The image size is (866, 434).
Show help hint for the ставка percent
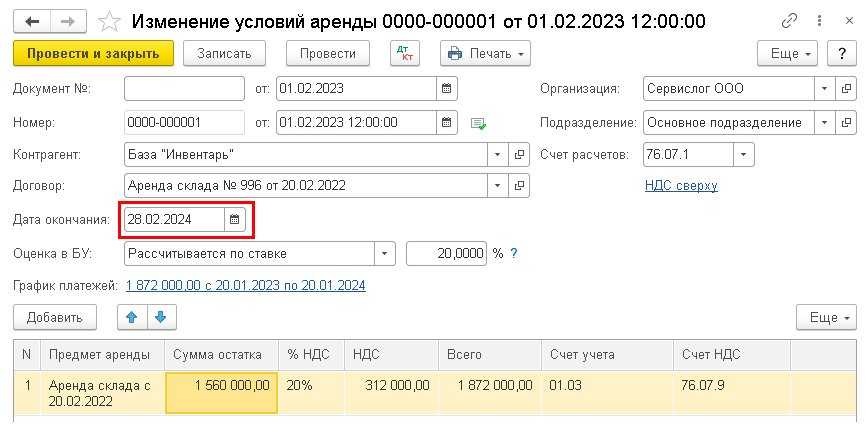click(x=514, y=253)
